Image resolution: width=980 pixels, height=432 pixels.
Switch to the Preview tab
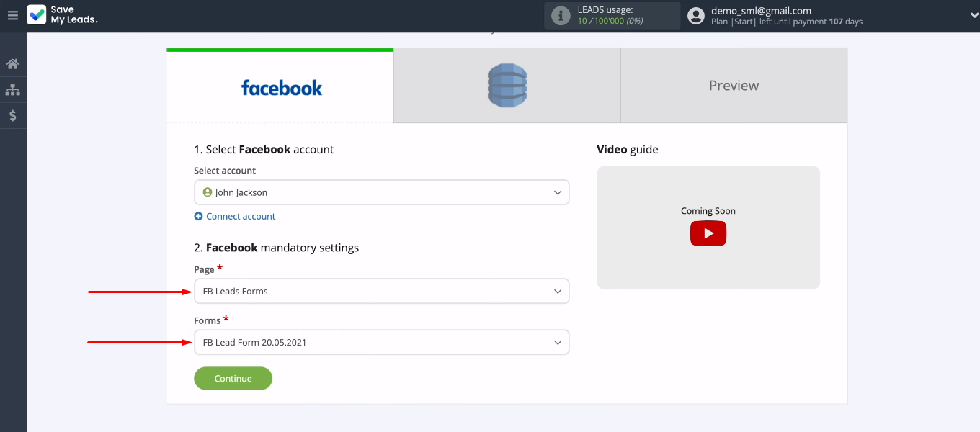click(x=734, y=86)
